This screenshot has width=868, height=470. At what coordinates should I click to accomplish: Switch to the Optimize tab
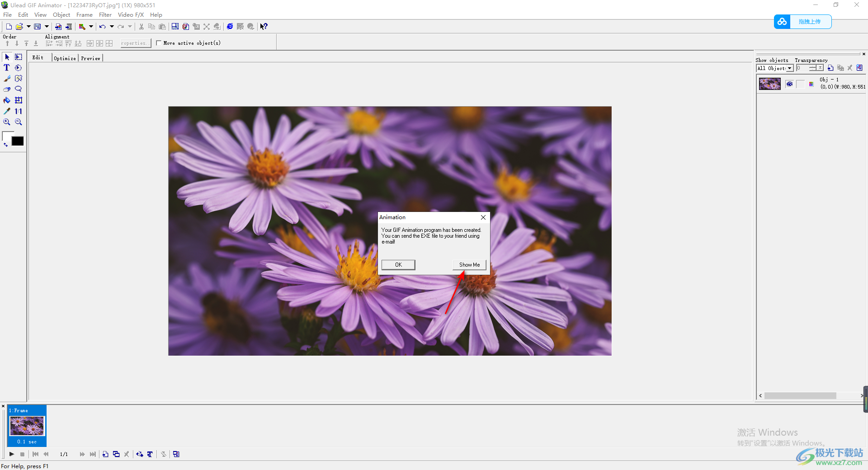point(65,58)
